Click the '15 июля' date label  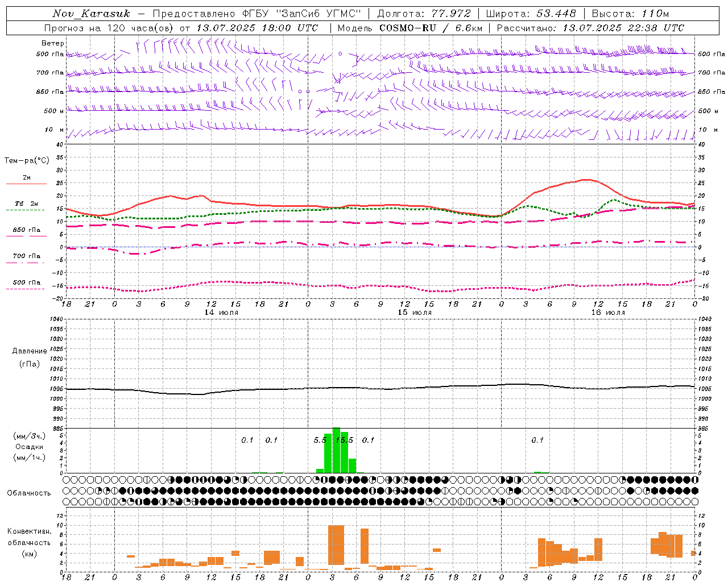(415, 313)
